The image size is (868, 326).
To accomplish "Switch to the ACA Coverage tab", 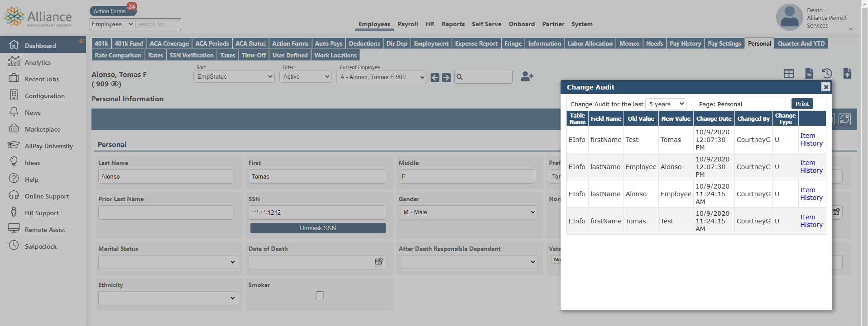I will pos(169,44).
